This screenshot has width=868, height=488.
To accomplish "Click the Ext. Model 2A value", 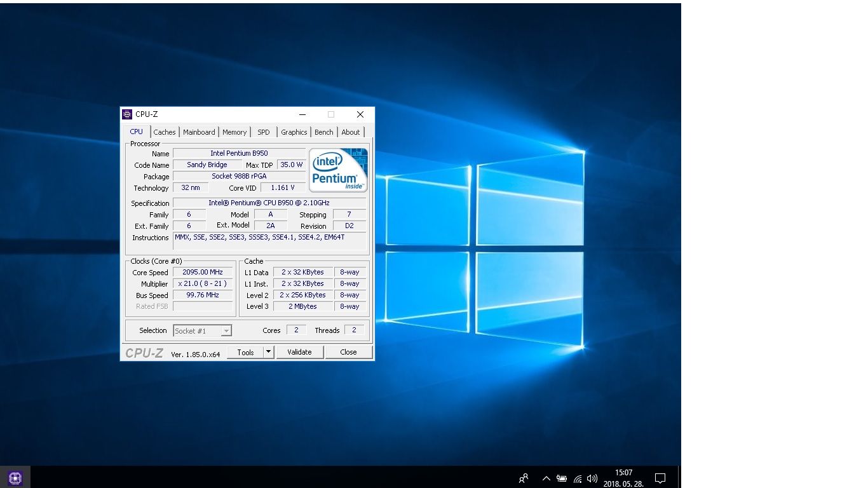I will (271, 226).
